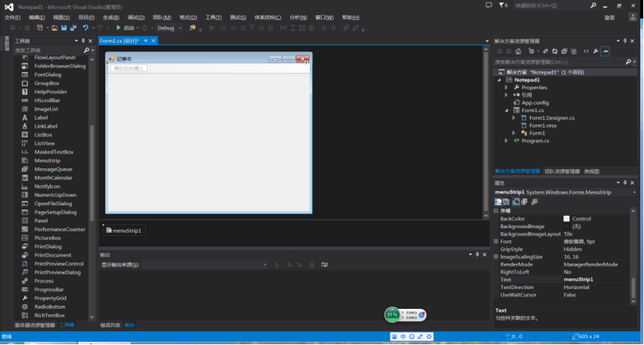Click the Refresh icon in Solution Explorer toolbar

click(x=555, y=51)
